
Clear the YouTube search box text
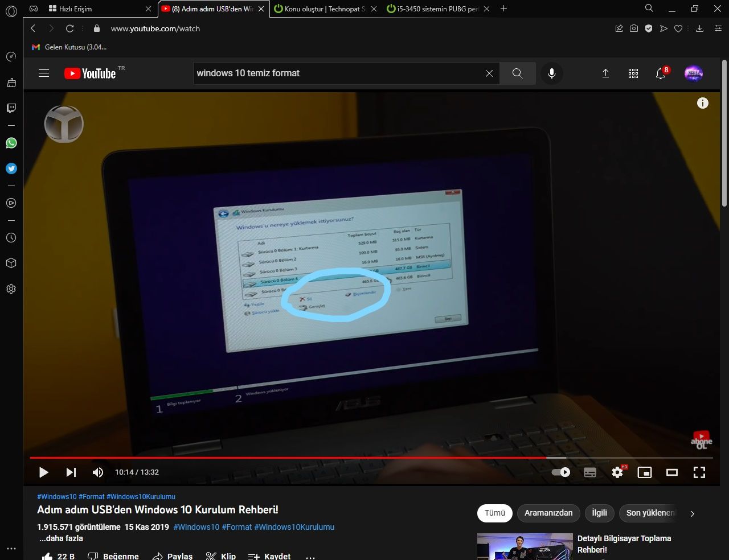(x=489, y=73)
